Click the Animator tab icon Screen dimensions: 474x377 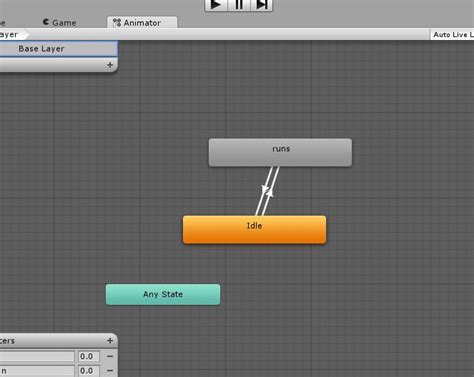(117, 23)
